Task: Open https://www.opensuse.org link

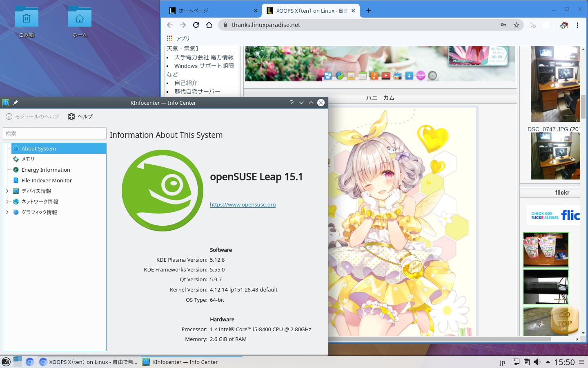Action: pyautogui.click(x=243, y=204)
